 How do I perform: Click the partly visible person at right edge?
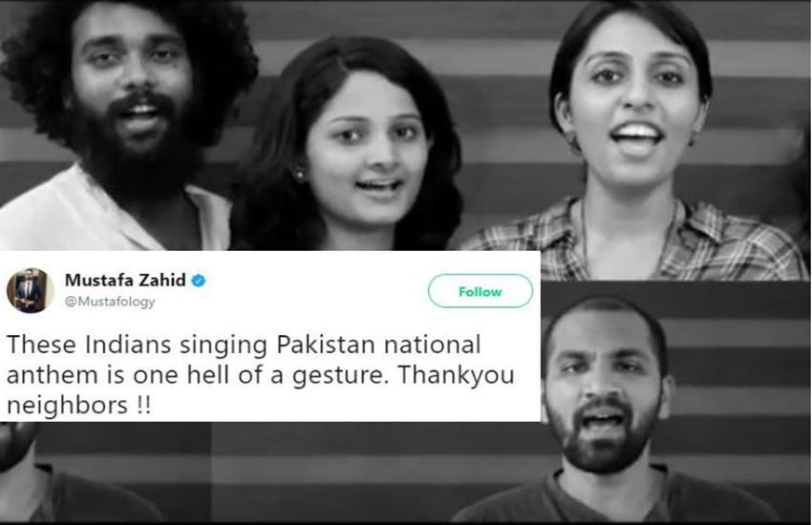[801, 171]
